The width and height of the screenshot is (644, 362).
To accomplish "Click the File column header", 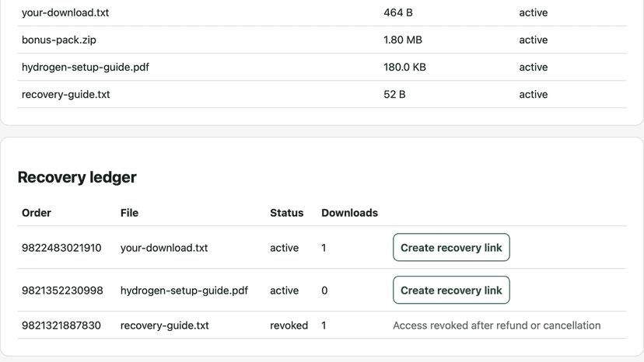I will 129,213.
